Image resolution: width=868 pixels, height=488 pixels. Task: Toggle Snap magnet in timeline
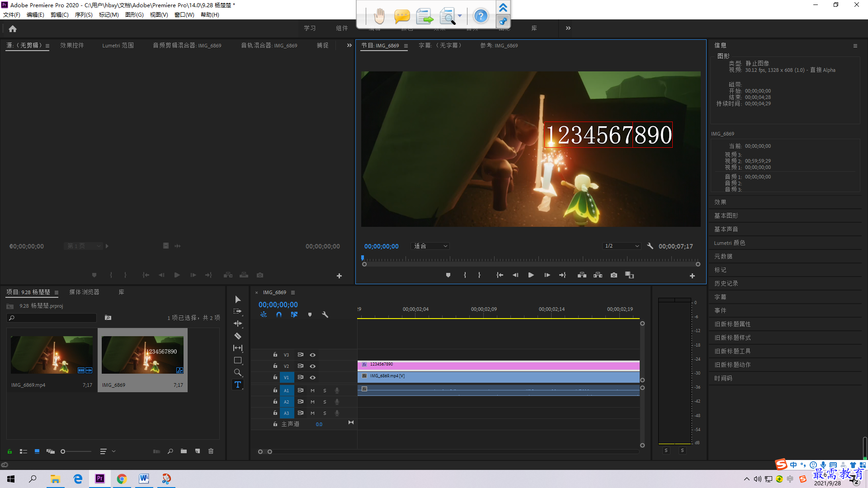[x=279, y=314]
